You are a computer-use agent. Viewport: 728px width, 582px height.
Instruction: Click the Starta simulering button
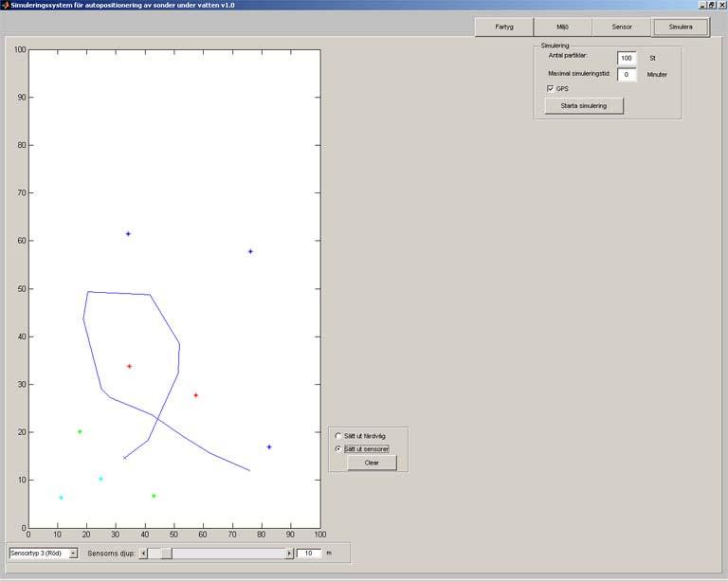(584, 106)
